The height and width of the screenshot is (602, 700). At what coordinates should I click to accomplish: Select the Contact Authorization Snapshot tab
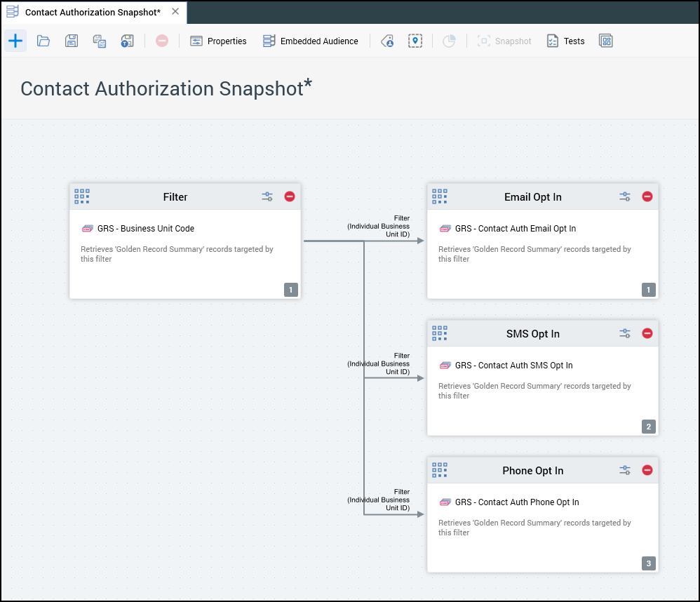[x=91, y=12]
